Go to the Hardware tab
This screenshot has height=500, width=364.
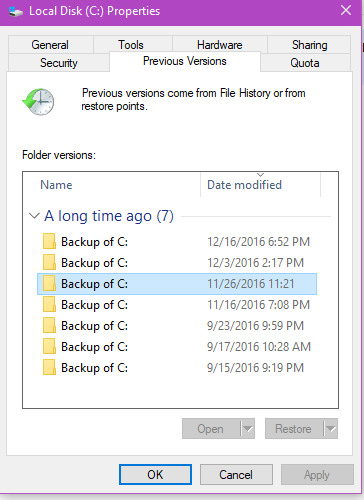pyautogui.click(x=220, y=45)
